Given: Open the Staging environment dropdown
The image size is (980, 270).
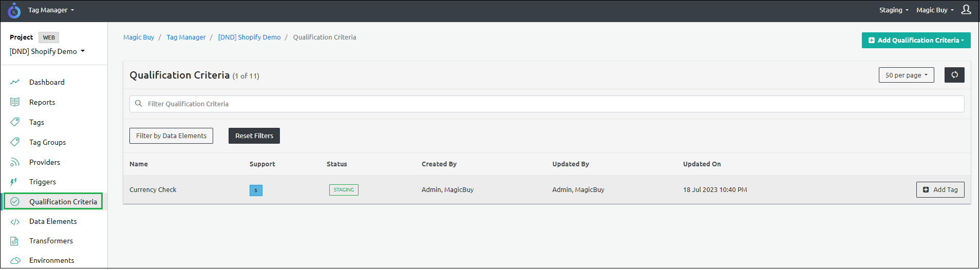Looking at the screenshot, I should [894, 10].
